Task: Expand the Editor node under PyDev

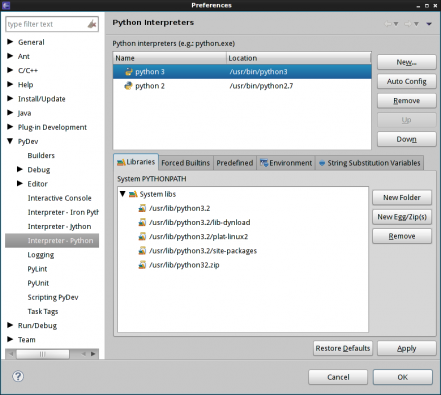Action: tap(20, 183)
